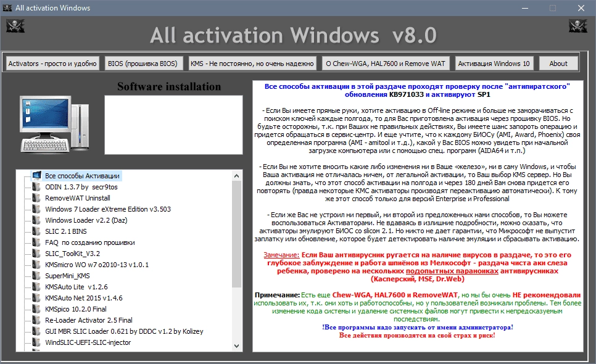
Task: Click icon next to RemoveWAT Uninstall
Action: click(36, 198)
